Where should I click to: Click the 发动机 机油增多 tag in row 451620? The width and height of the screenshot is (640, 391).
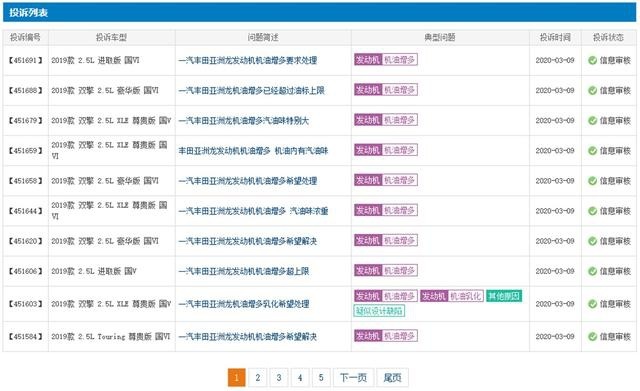386,241
